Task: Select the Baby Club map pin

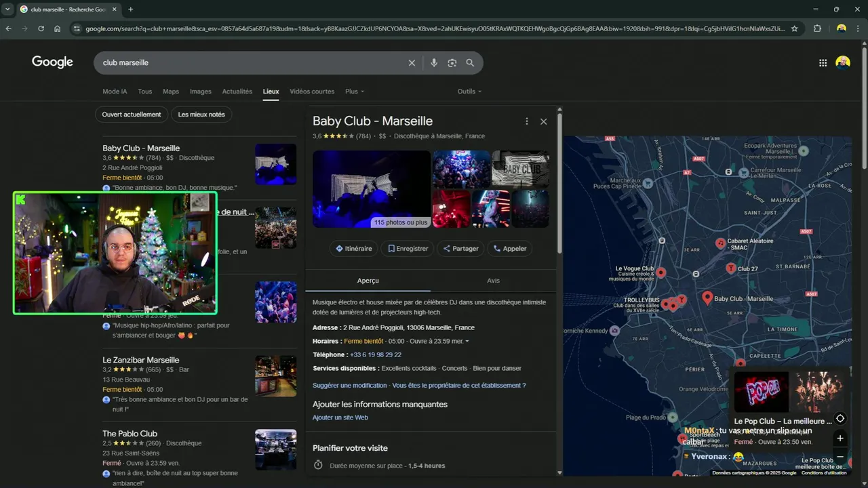Action: click(x=707, y=298)
